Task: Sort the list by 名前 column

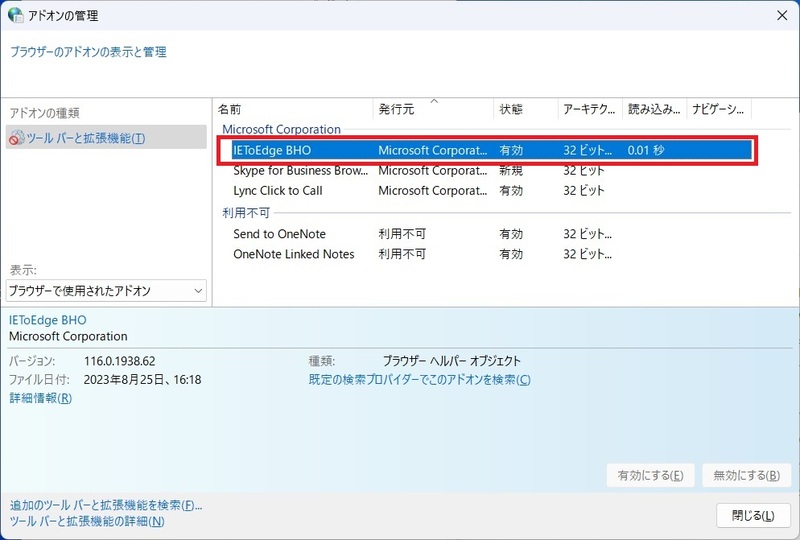Action: [x=230, y=109]
